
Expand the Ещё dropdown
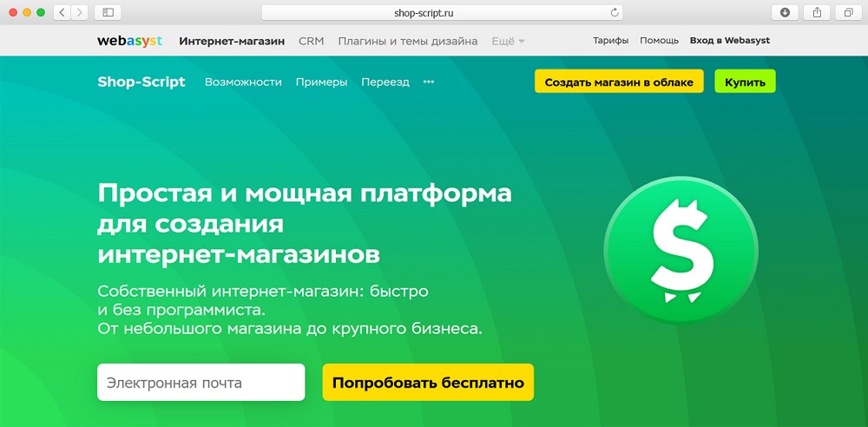pos(508,41)
